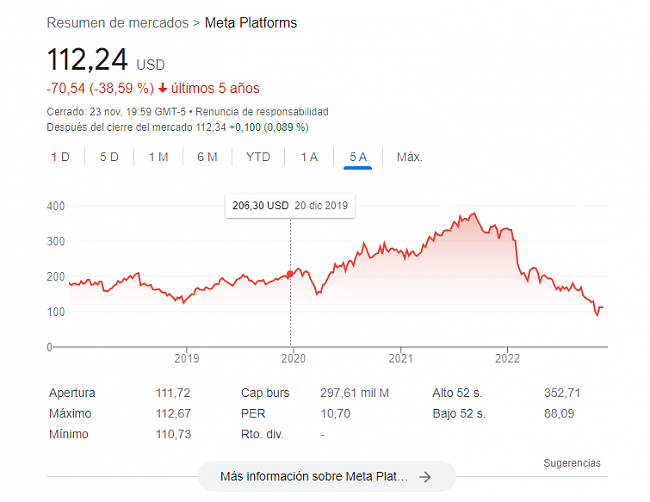Select the 5 A range tab
This screenshot has height=502, width=650.
click(358, 157)
